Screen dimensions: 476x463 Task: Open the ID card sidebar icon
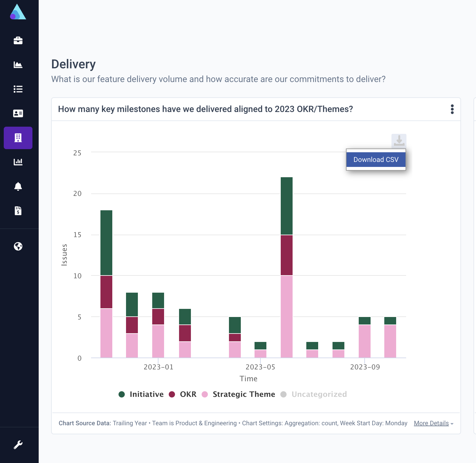18,114
